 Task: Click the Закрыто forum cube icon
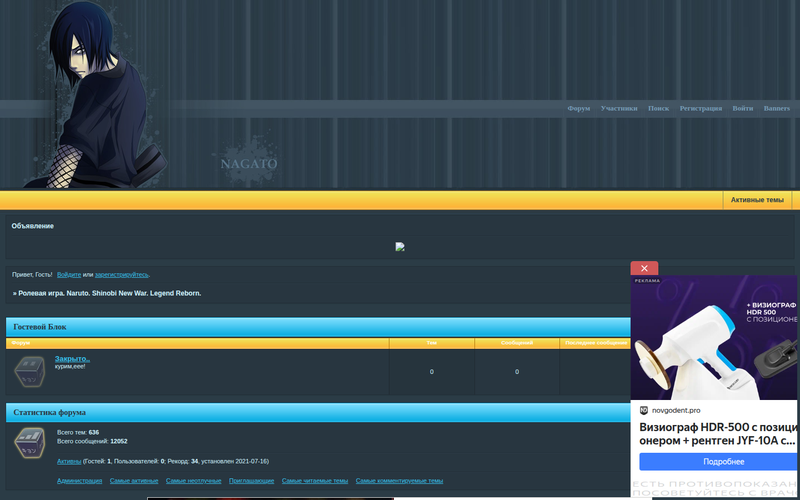point(29,372)
